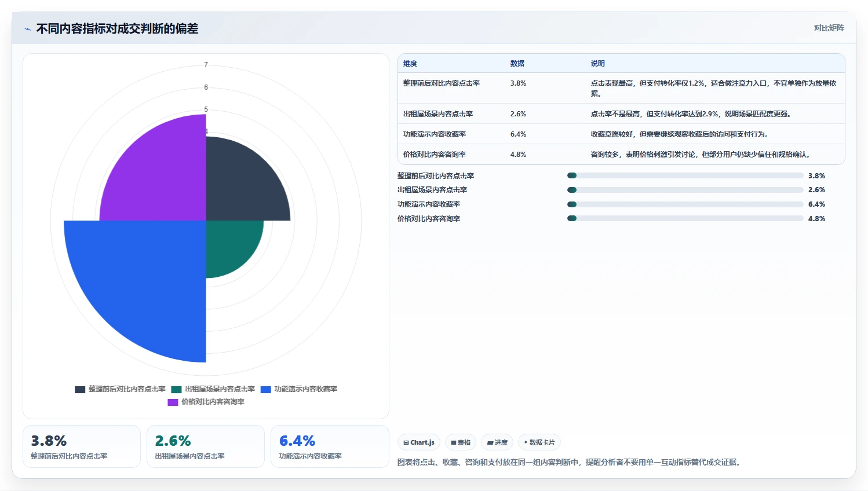
Task: Select table row 价格对比内容咨询率
Action: coord(621,155)
